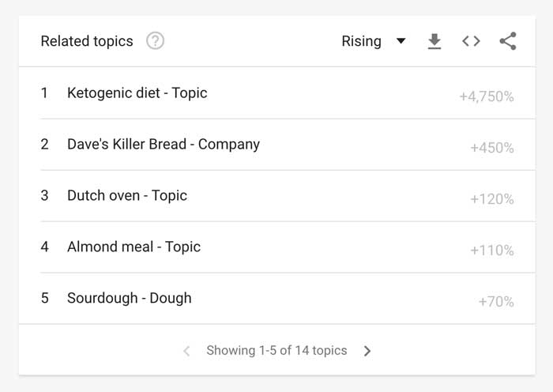
Task: Click the help question mark icon
Action: 155,41
